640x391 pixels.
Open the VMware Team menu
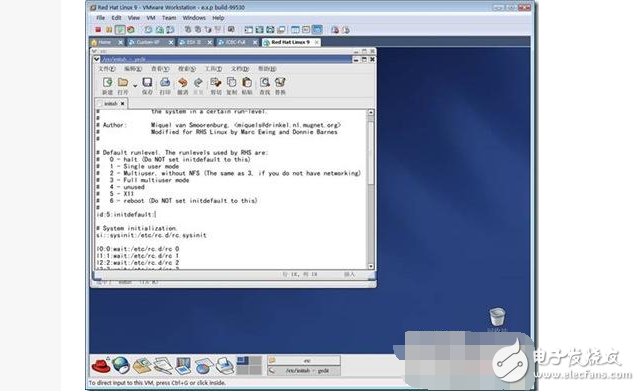coord(169,18)
